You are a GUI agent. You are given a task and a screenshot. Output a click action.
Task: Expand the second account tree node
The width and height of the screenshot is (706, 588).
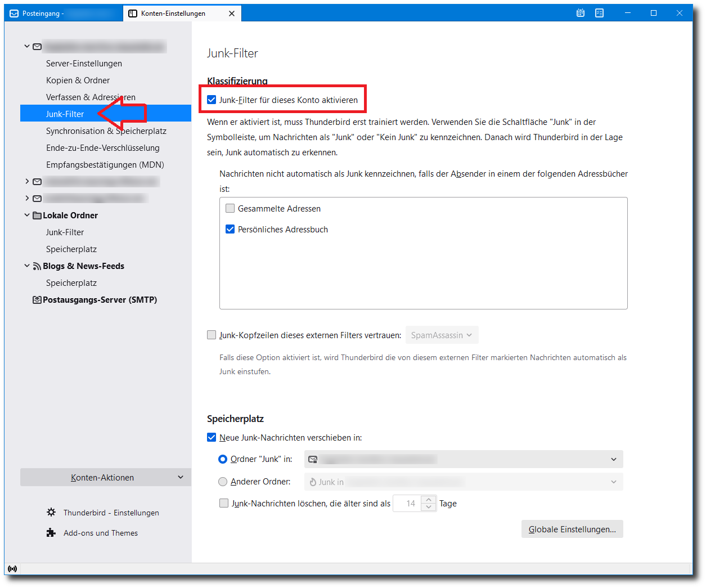[x=26, y=181]
